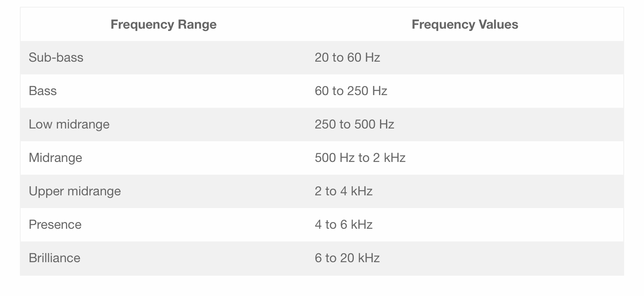Select the Presence row label

tap(55, 225)
